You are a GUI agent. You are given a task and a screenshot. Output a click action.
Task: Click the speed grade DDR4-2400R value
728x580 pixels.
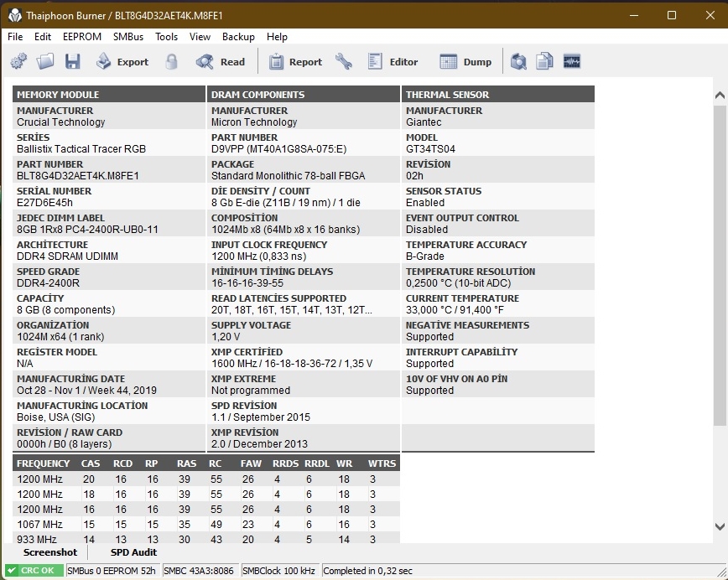point(48,283)
